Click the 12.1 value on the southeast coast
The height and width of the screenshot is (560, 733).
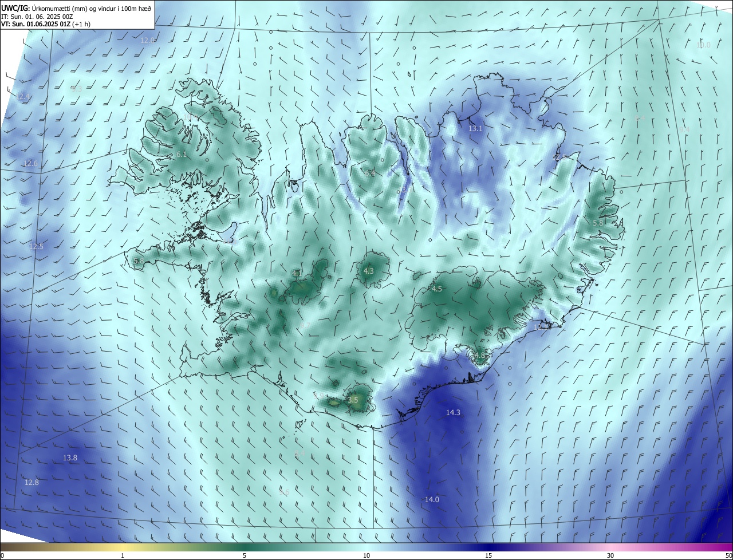pyautogui.click(x=541, y=327)
